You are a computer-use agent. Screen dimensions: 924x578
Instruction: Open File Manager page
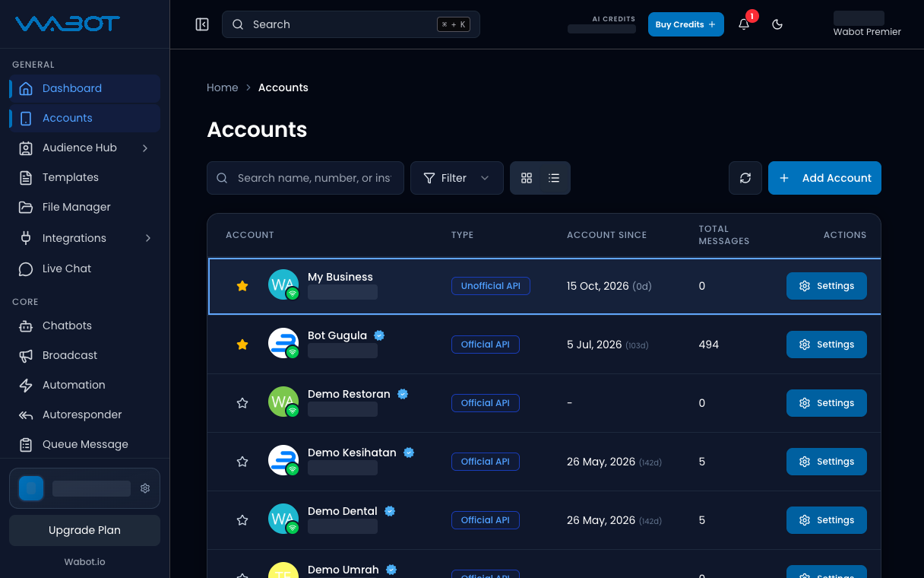point(84,207)
